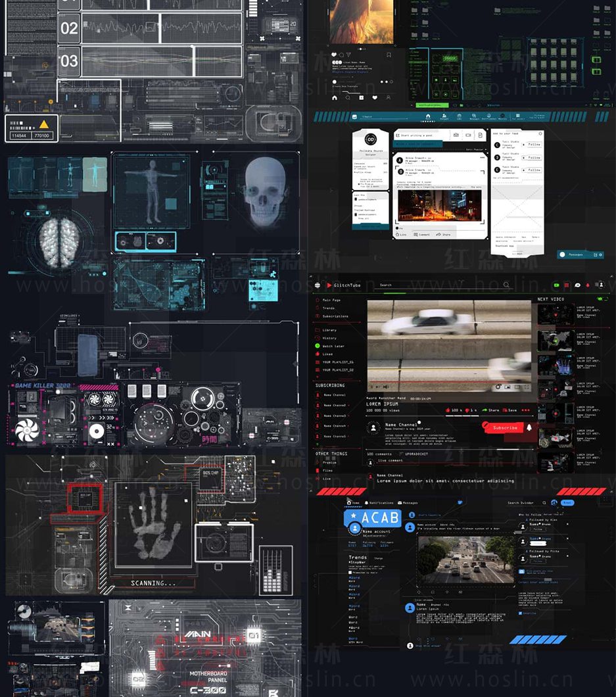The height and width of the screenshot is (697, 616).
Task: Open the red three-dot more menu under the video
Action: point(525,410)
